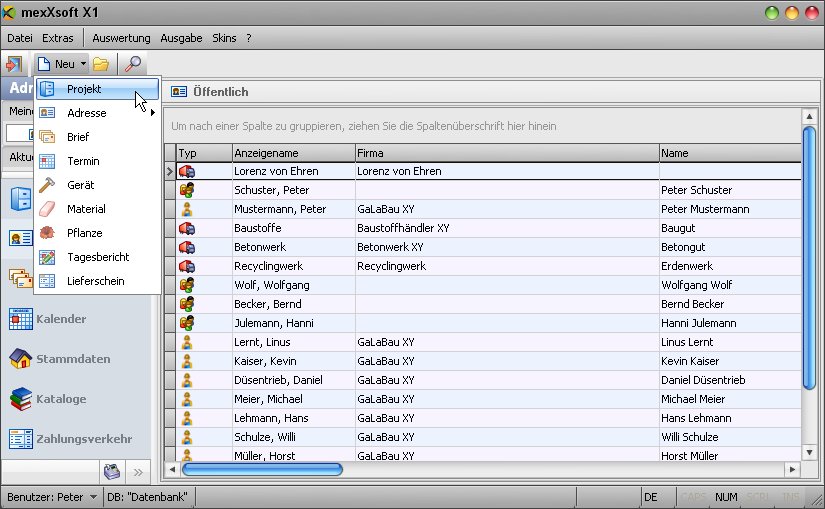Click the vertical scrollbar up arrow
825x509 pixels.
(809, 116)
